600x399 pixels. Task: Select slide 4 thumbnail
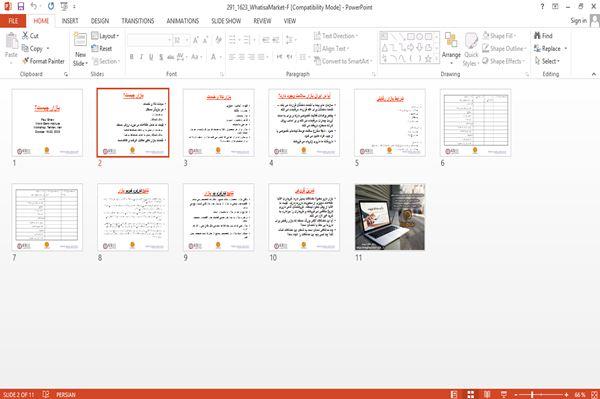(304, 123)
